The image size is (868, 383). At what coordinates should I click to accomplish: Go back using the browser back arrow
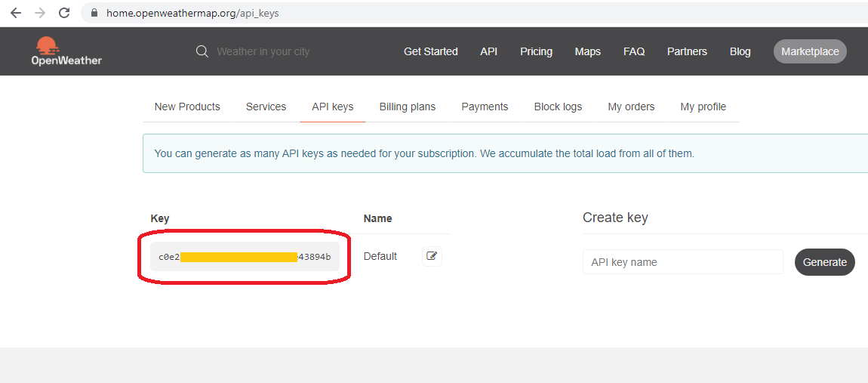(x=16, y=13)
